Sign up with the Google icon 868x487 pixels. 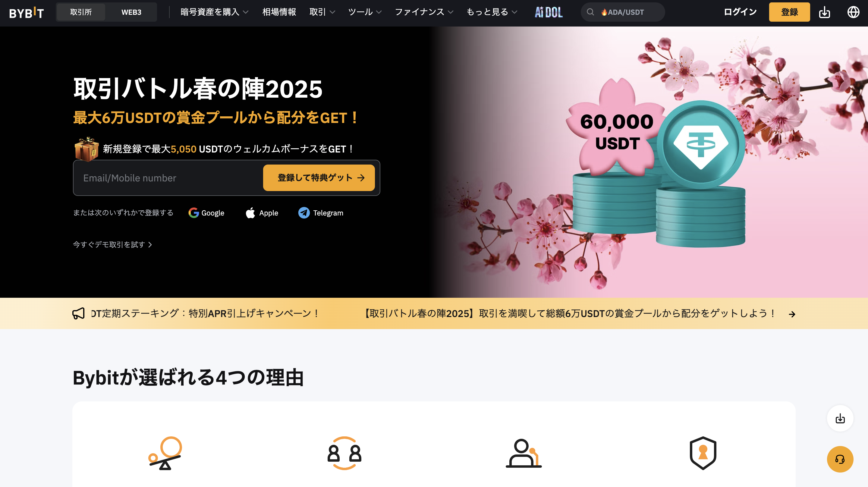click(193, 213)
